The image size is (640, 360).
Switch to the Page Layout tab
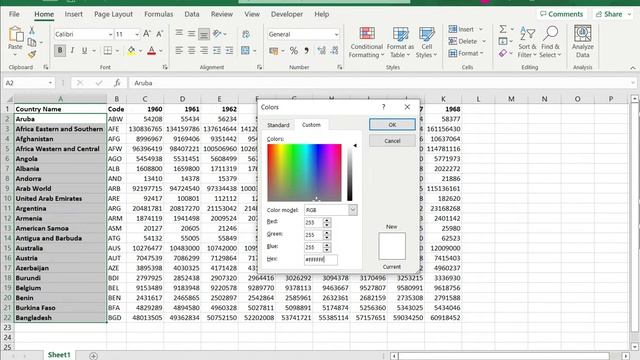(x=113, y=14)
